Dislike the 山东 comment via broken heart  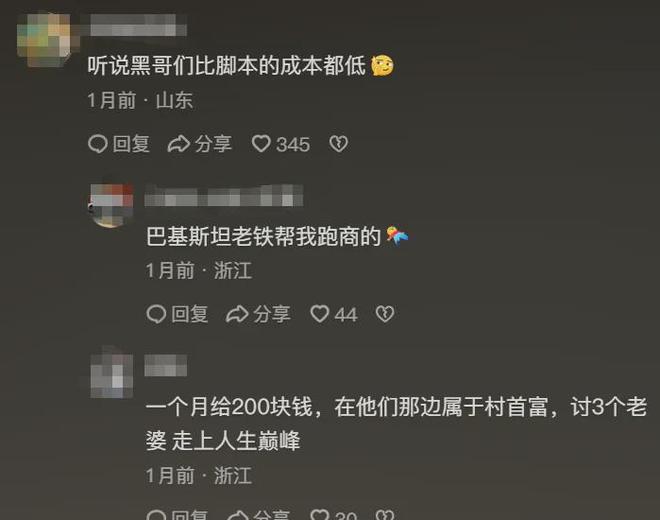(x=338, y=144)
